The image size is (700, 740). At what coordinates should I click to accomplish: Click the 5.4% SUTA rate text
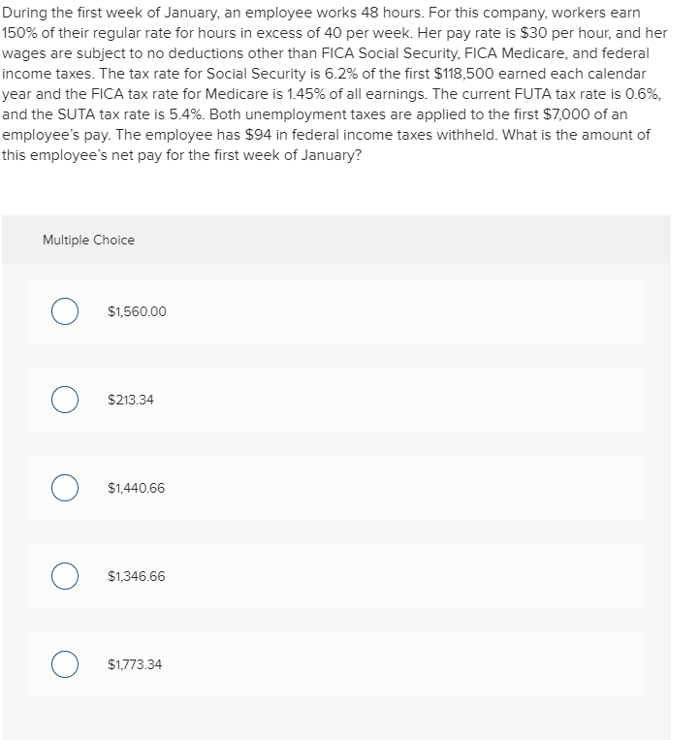188,114
